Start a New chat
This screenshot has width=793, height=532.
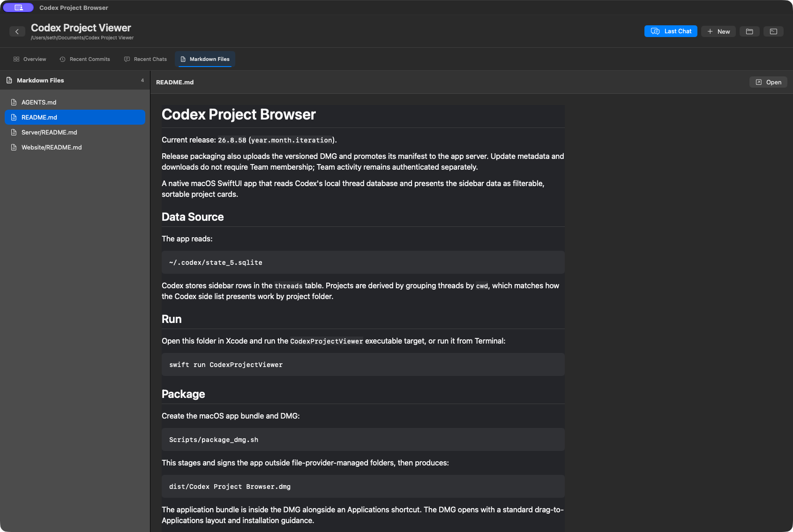(718, 31)
